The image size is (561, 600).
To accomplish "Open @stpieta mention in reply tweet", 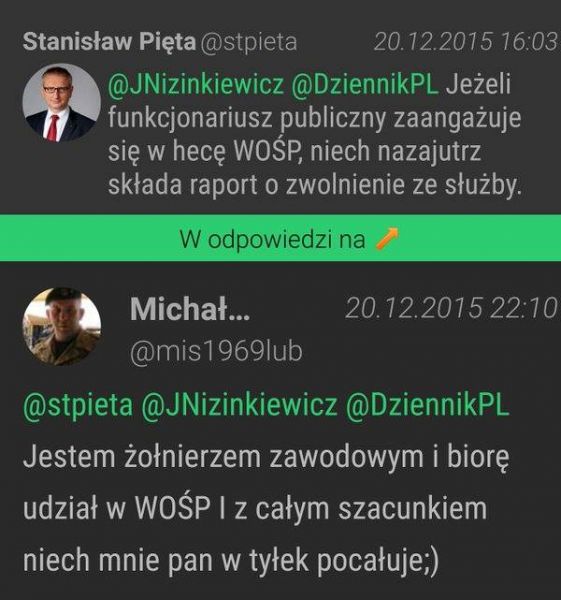I will tap(78, 406).
